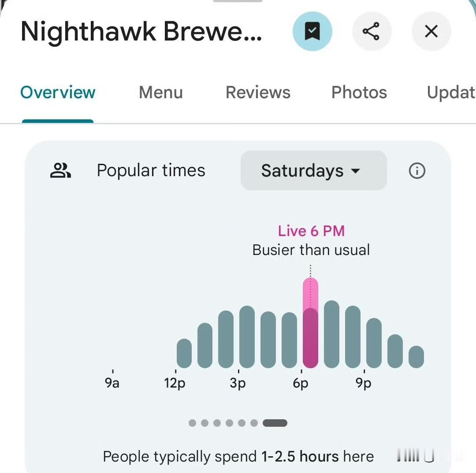Tap the share icon
This screenshot has width=476, height=473.
coord(372,31)
